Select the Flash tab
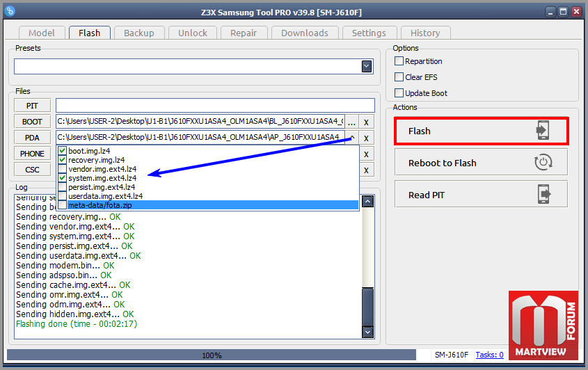This screenshot has height=370, width=588. pos(89,33)
